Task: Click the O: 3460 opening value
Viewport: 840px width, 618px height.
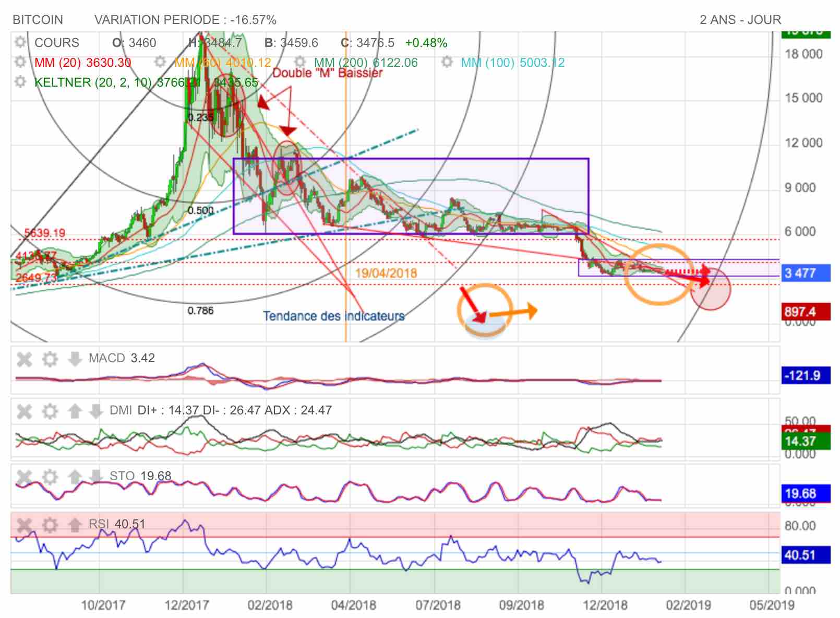Action: pyautogui.click(x=134, y=43)
